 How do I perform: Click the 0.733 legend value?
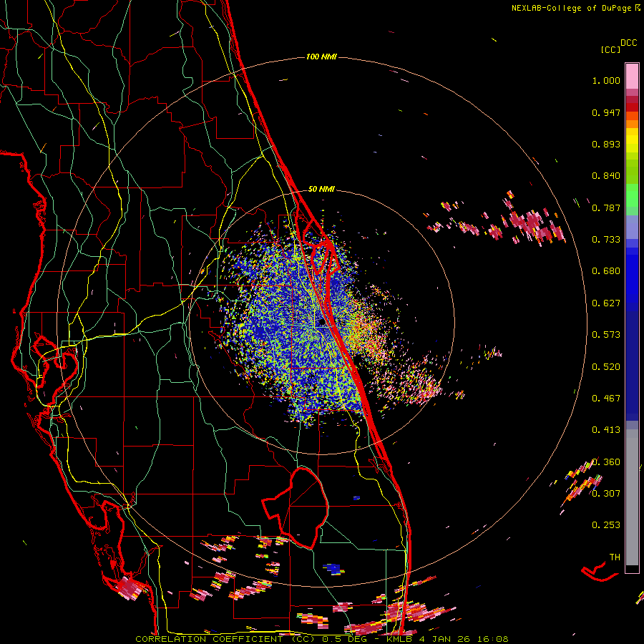[606, 240]
